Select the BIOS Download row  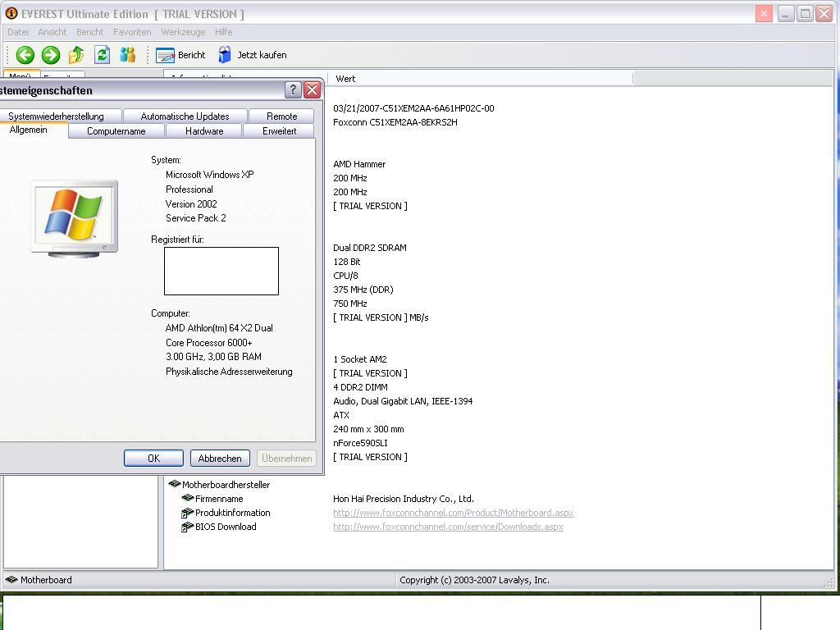click(x=219, y=527)
